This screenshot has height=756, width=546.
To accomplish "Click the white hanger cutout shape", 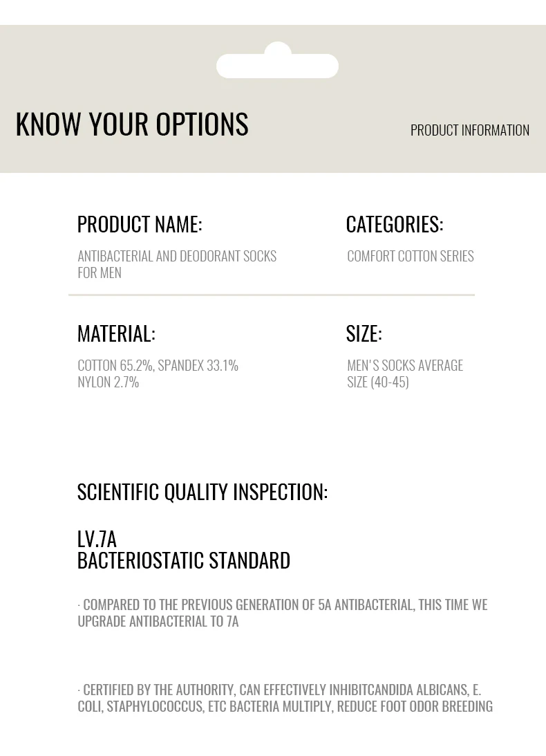I will 277,65.
